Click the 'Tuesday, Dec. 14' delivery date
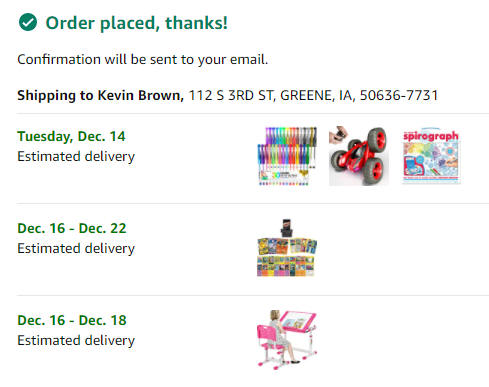Screen dimensions: 489x387 point(71,136)
